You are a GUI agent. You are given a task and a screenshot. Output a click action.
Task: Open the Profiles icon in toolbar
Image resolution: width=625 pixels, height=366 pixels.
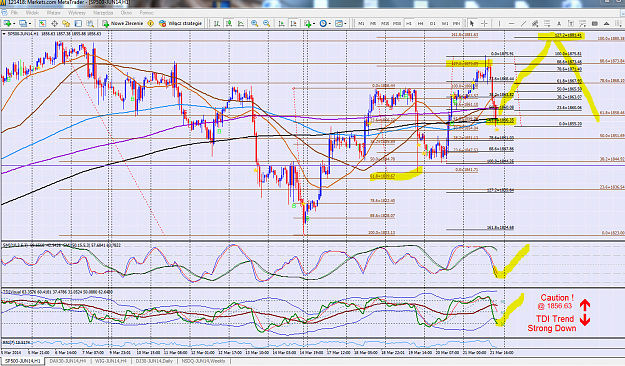[23, 24]
